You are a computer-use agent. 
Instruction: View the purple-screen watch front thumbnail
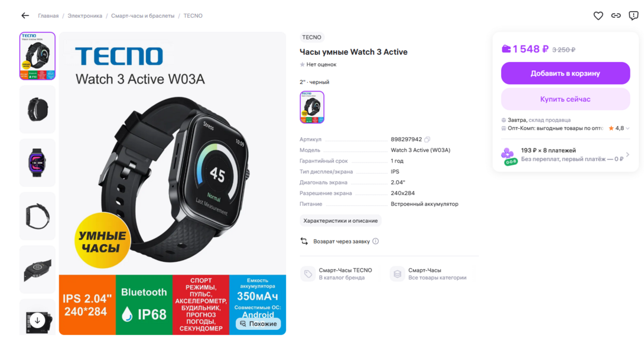(x=37, y=163)
